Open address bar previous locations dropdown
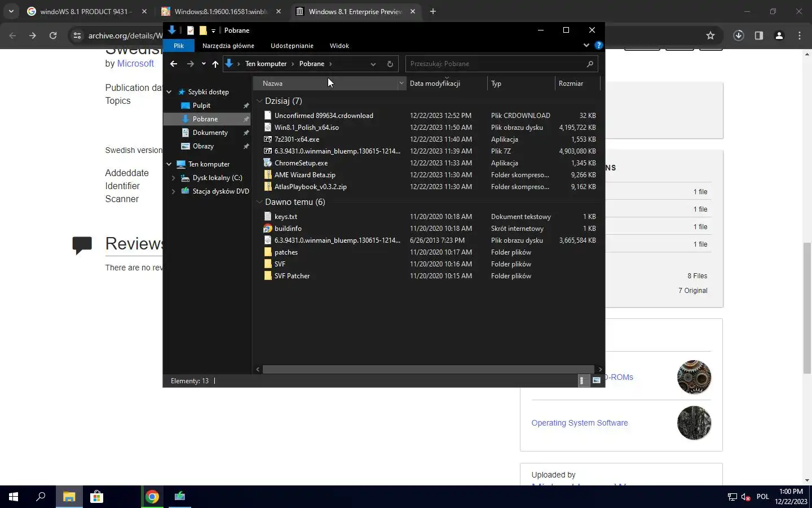This screenshot has width=812, height=508. pos(373,64)
